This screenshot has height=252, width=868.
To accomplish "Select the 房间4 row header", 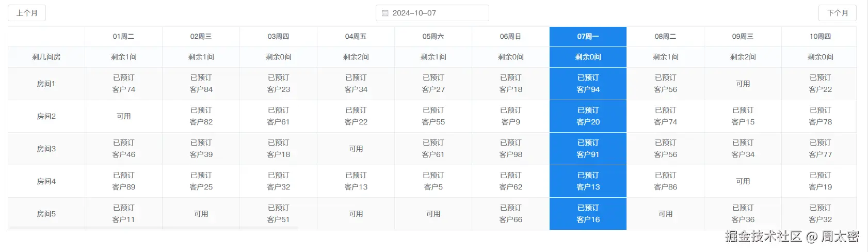I will [46, 181].
